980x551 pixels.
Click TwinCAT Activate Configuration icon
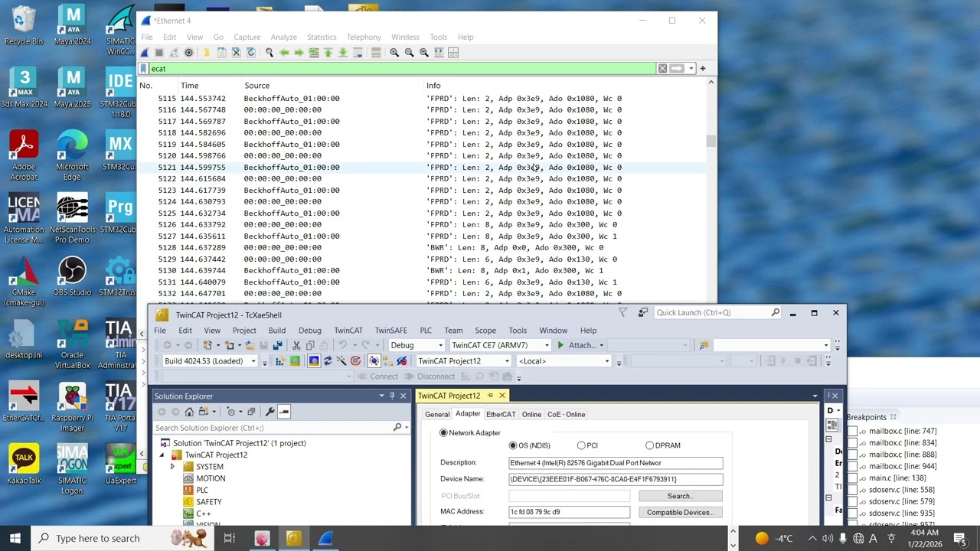(280, 360)
